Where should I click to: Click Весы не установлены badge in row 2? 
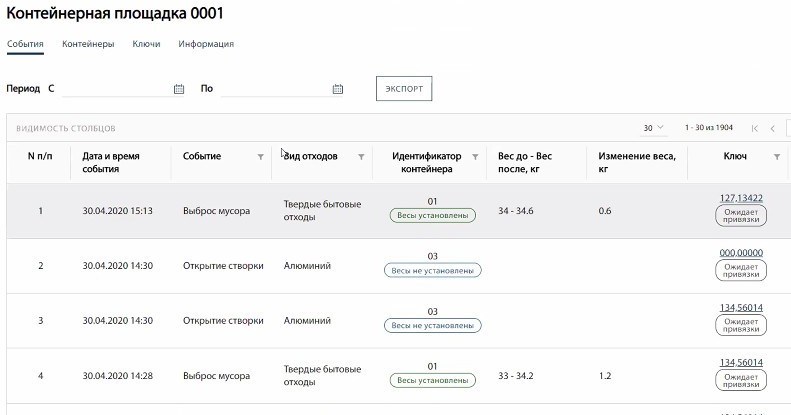pyautogui.click(x=433, y=270)
